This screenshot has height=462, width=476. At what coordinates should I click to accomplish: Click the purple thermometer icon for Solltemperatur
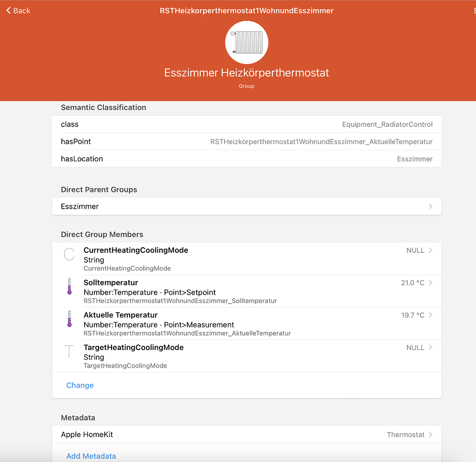click(x=69, y=287)
